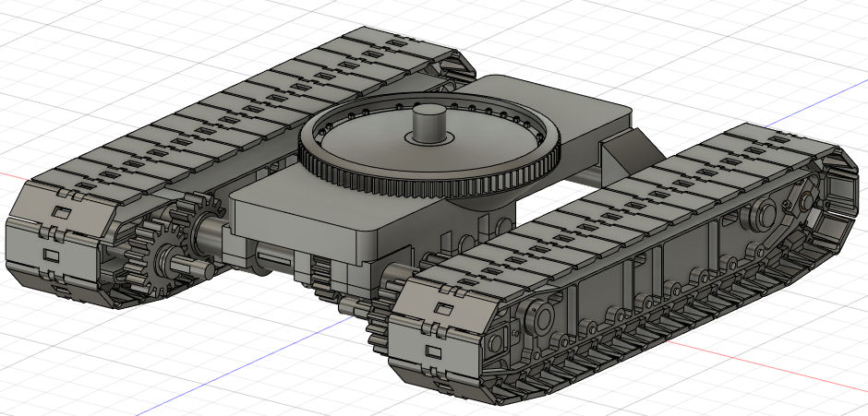Image resolution: width=868 pixels, height=416 pixels.
Task: Select the large toothed slewing ring gear
Action: pos(429,146)
